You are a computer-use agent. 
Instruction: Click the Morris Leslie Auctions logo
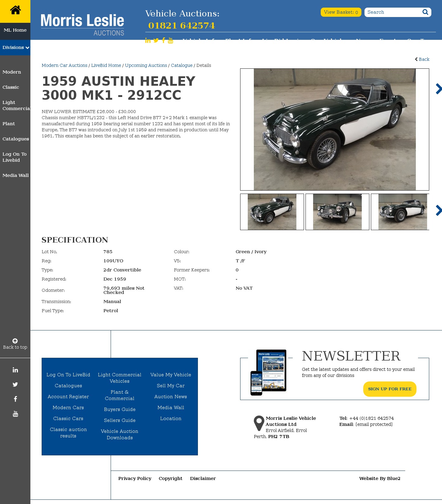click(82, 25)
